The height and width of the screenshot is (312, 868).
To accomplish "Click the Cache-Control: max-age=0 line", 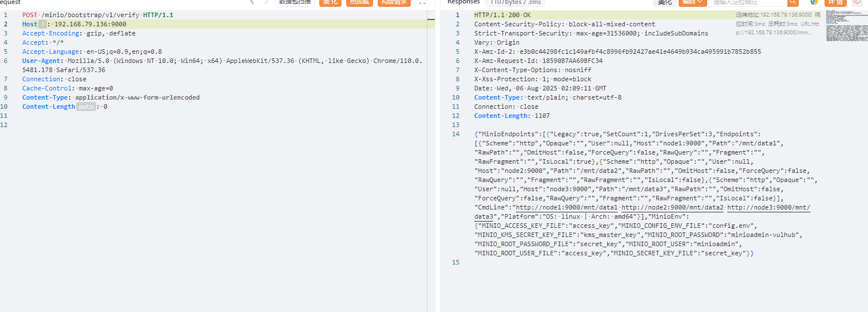I will [68, 88].
